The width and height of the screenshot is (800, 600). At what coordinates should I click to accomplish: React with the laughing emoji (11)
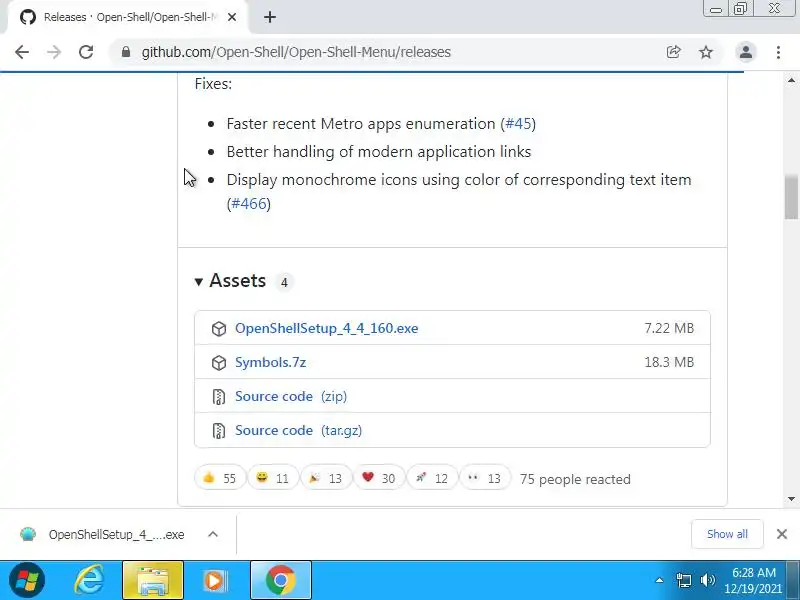click(x=273, y=478)
